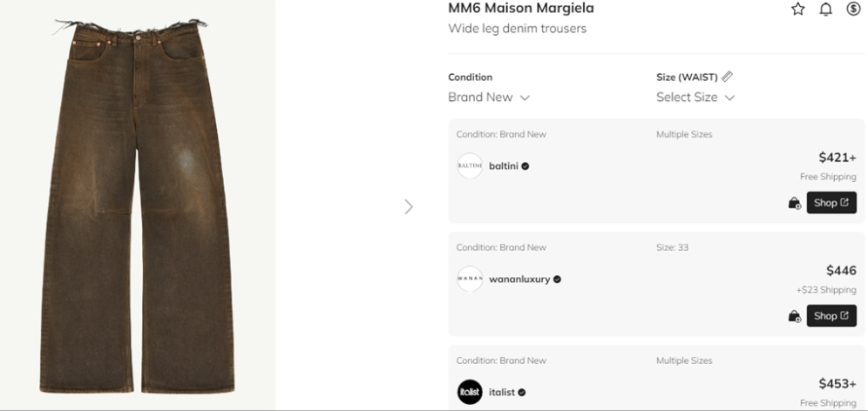Click the baltini store logo
The width and height of the screenshot is (868, 411).
point(470,165)
